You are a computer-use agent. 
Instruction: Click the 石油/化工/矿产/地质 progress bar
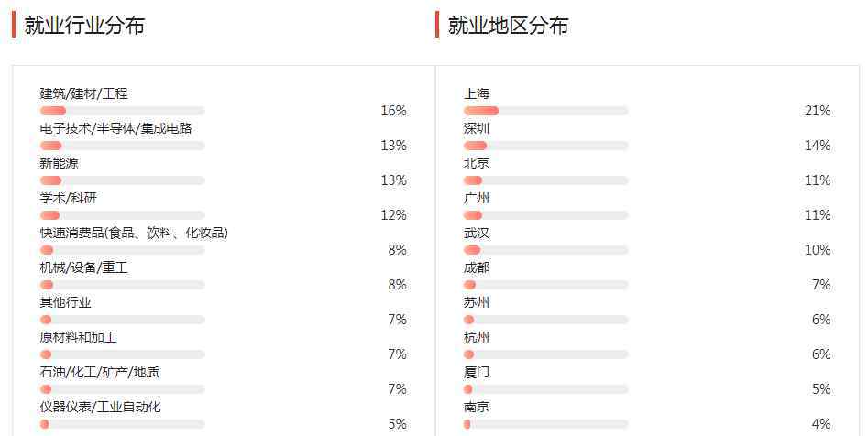[x=122, y=389]
